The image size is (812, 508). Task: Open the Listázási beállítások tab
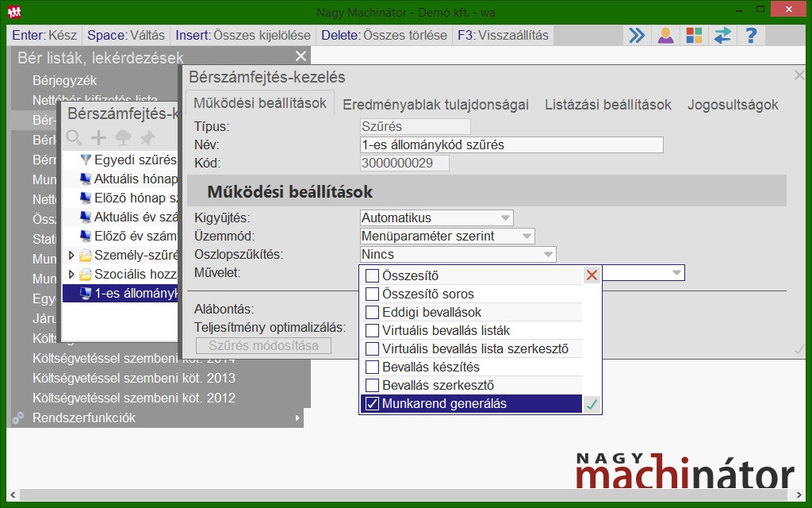608,105
